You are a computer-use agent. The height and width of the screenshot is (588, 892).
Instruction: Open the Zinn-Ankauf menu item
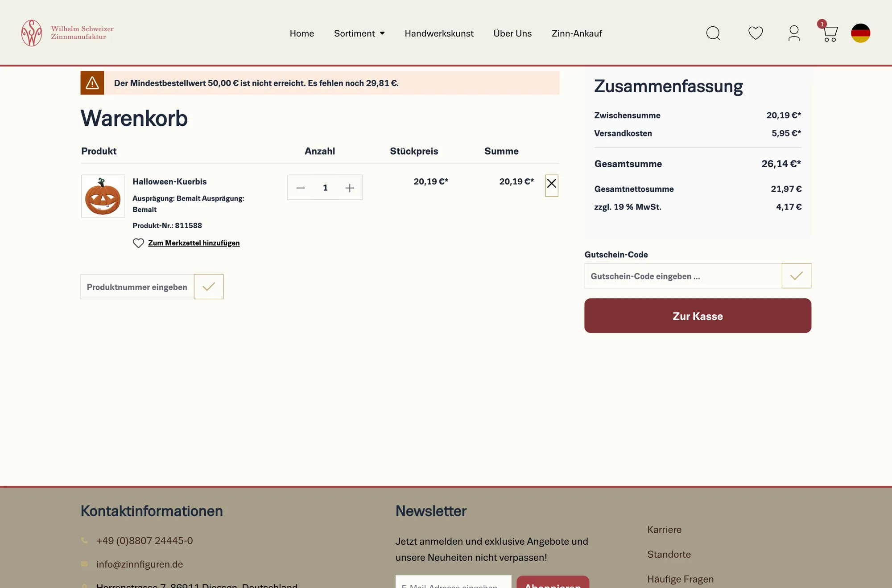point(577,33)
